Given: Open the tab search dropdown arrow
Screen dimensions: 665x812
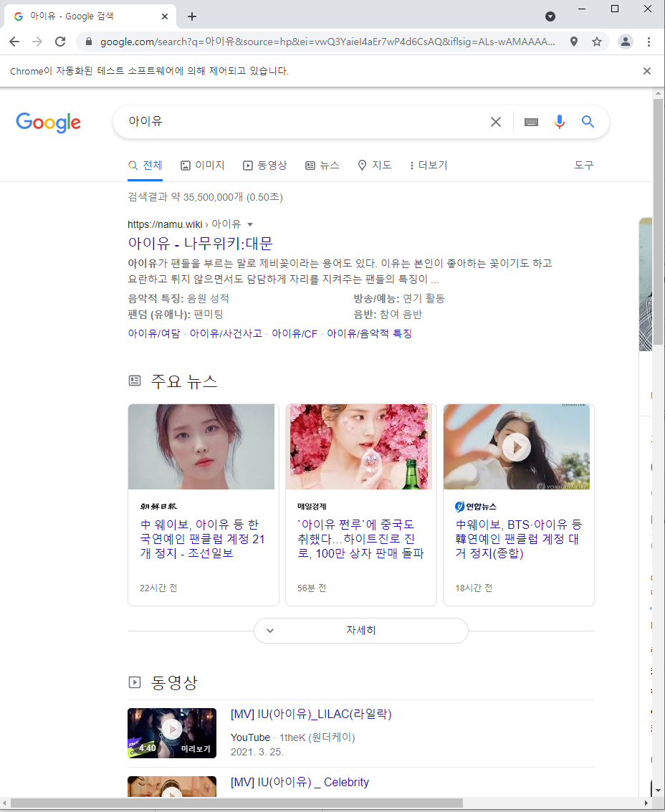Looking at the screenshot, I should (x=550, y=16).
